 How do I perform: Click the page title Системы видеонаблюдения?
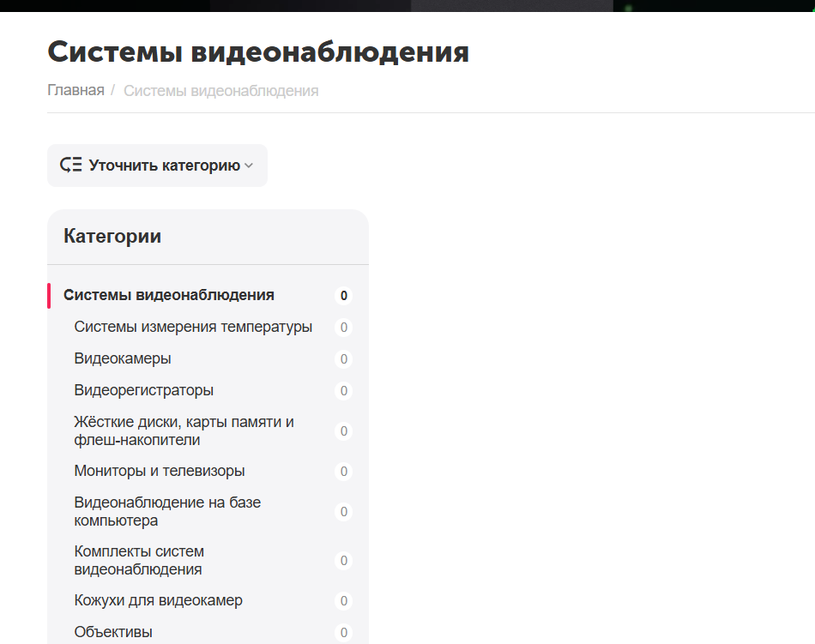[258, 52]
